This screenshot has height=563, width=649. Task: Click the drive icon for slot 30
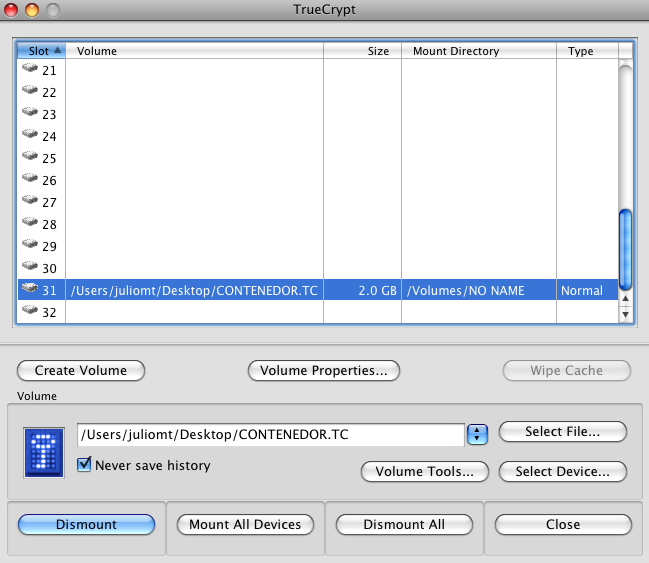(30, 265)
